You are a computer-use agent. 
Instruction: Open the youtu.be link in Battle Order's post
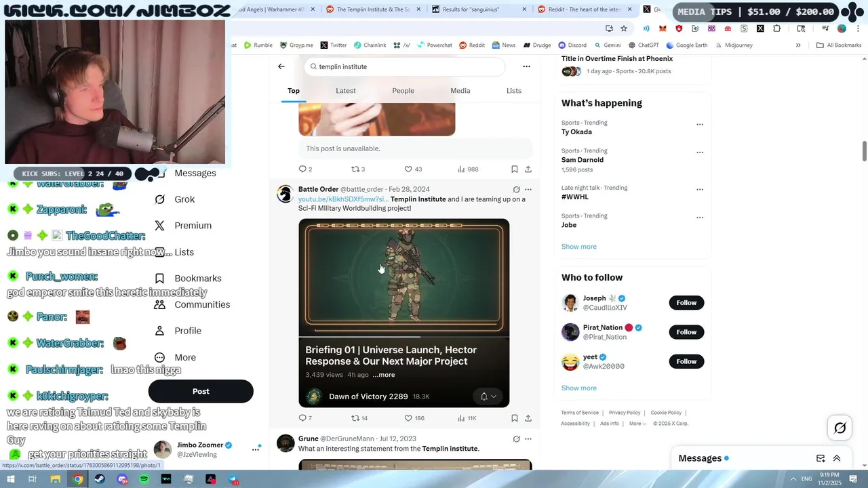(343, 199)
